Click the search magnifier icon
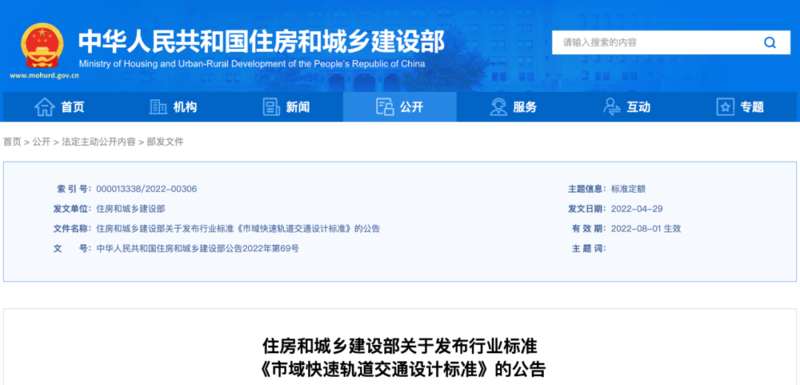This screenshot has height=385, width=800. 769,43
